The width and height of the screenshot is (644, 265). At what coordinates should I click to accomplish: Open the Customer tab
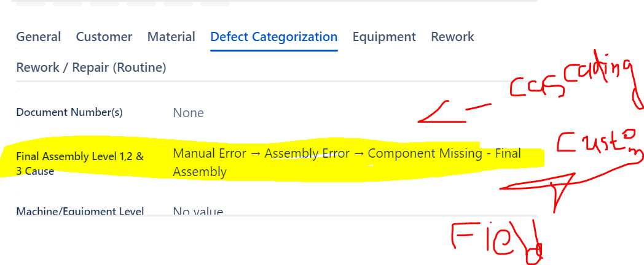coord(104,37)
